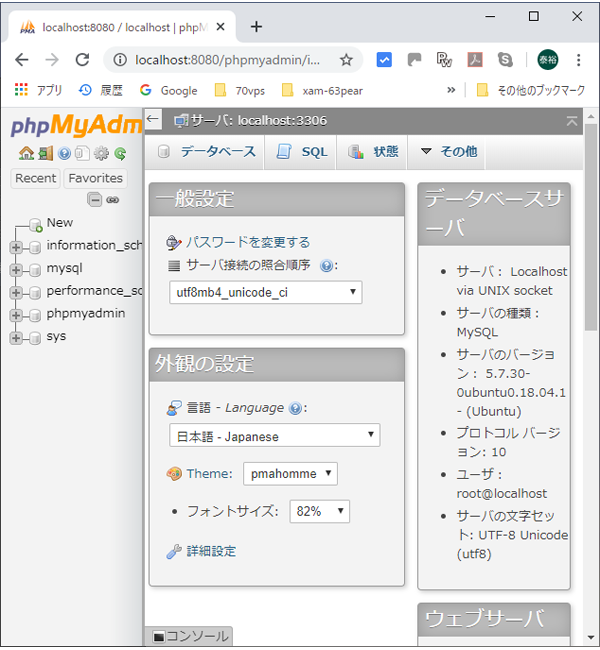
Task: Bookmark this page with star icon
Action: pos(346,60)
